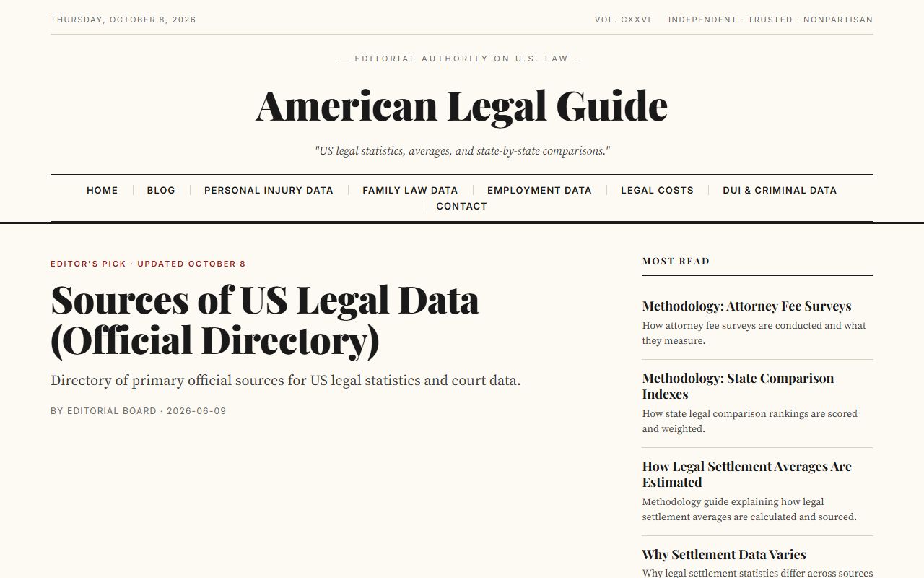Click the Directory of primary official sources summary
Viewport: 924px width, 578px height.
[285, 380]
